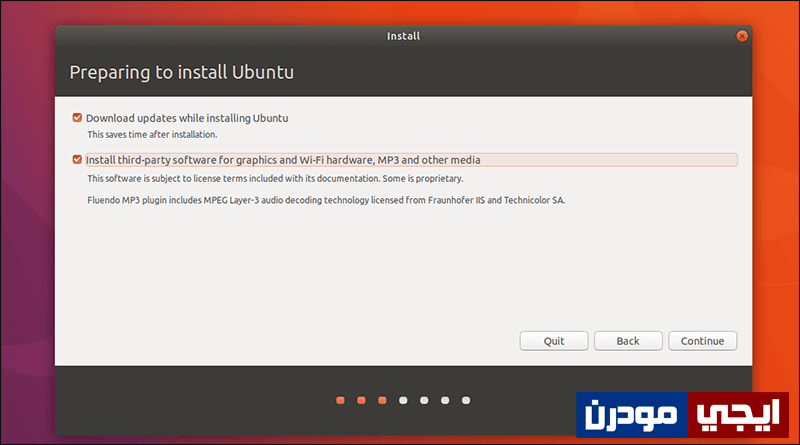This screenshot has width=800, height=445.
Task: Close the Install window with the red X
Action: (742, 36)
